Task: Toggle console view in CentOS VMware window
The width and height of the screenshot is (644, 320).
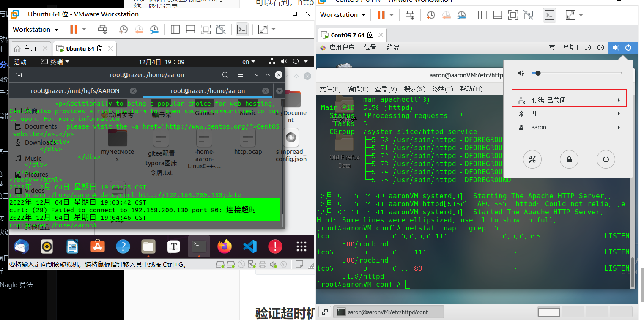Action: tap(549, 15)
